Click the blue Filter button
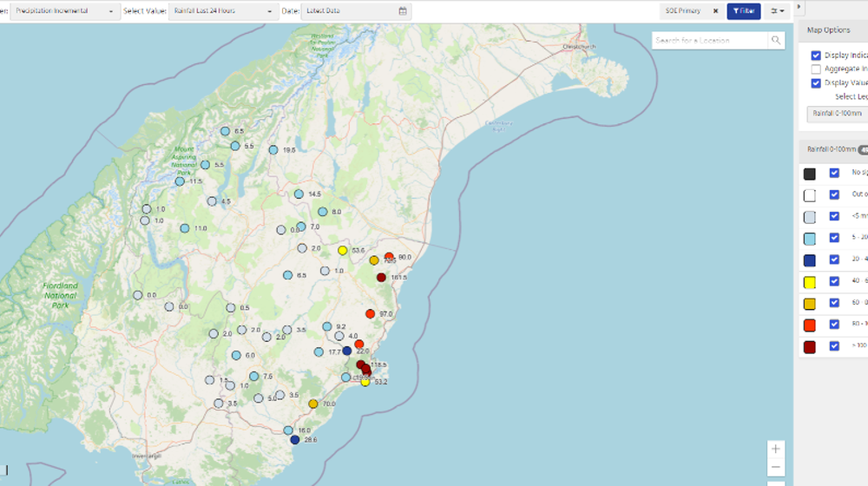 pyautogui.click(x=743, y=11)
